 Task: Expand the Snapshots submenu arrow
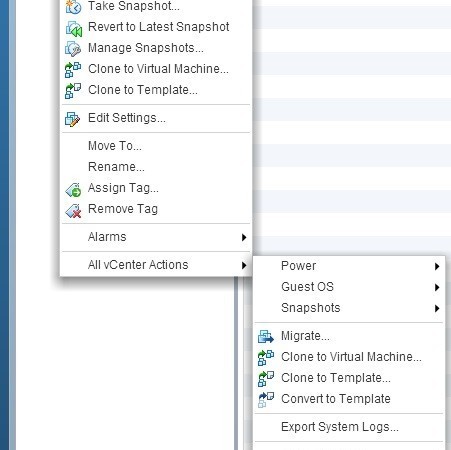pos(437,308)
